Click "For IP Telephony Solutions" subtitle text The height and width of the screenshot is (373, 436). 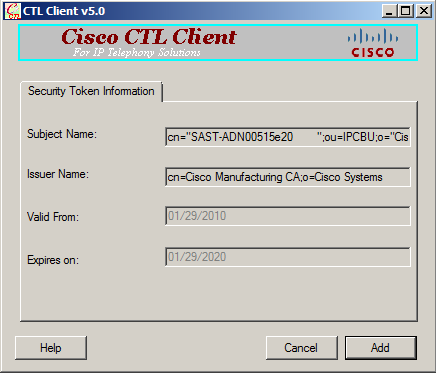(137, 52)
